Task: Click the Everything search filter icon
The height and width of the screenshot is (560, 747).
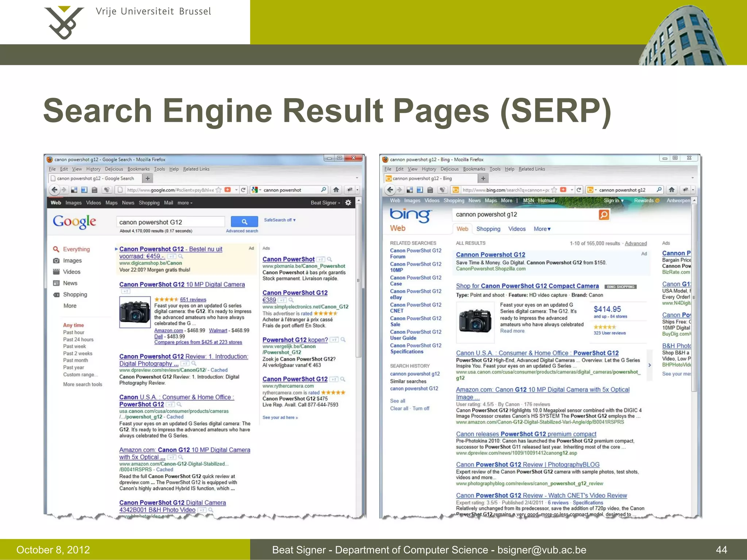Action: (x=56, y=249)
